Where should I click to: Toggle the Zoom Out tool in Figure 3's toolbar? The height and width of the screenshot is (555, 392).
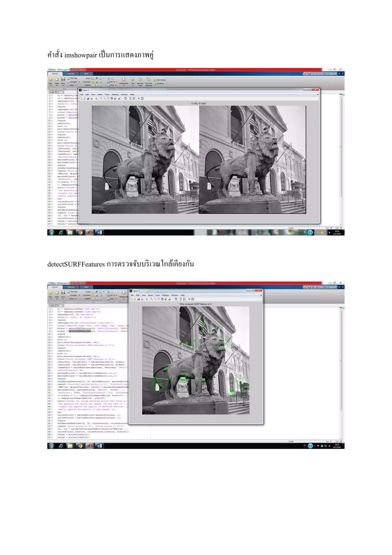(155, 299)
